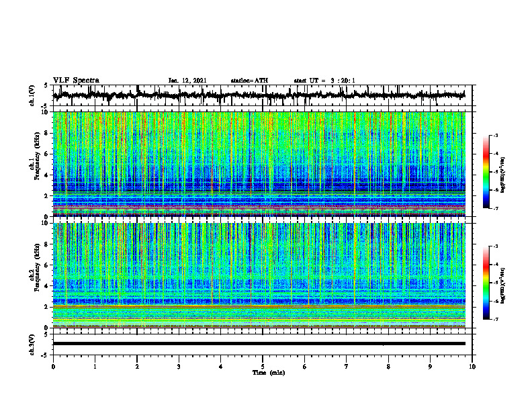Click the 5 tick on ch.1(V) axis

tap(46, 86)
